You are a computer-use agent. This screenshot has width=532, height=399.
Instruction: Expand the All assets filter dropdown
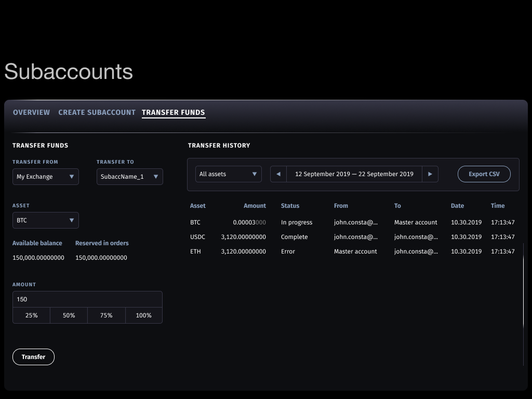click(229, 174)
